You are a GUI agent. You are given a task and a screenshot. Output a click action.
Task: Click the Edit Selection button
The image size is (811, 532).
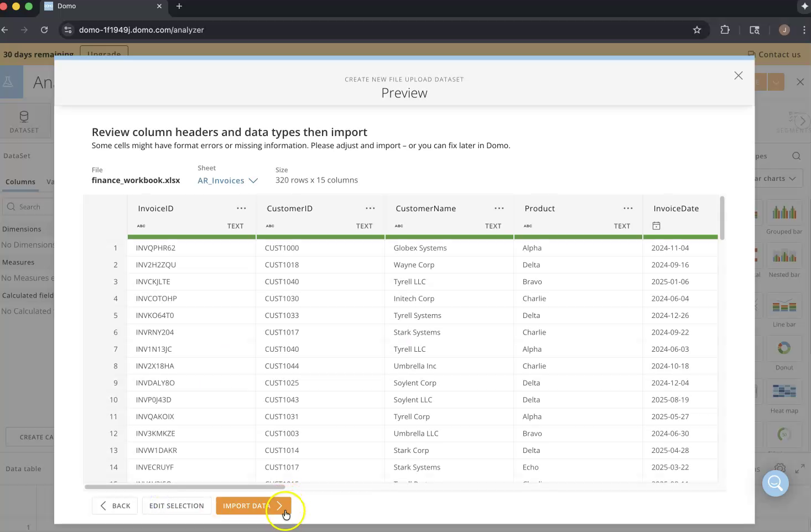[176, 505]
